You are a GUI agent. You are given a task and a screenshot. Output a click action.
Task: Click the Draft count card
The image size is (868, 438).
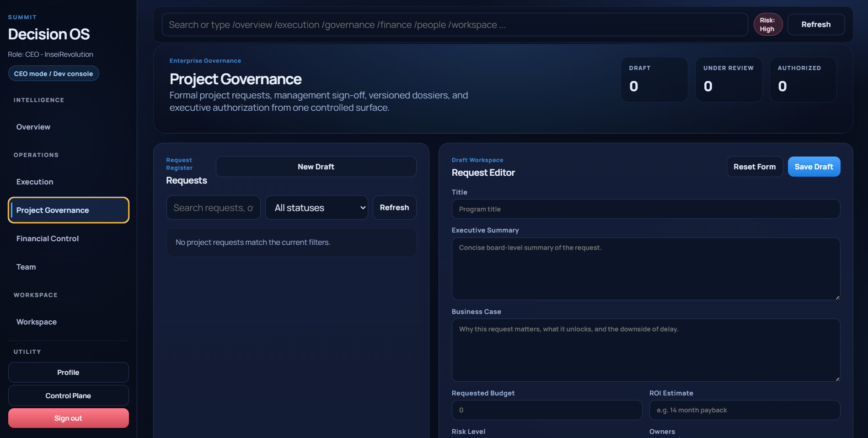coord(654,80)
